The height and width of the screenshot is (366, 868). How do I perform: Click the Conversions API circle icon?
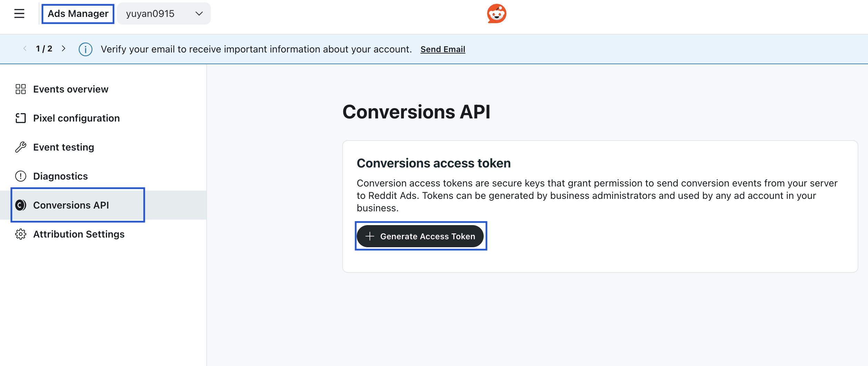click(x=21, y=205)
